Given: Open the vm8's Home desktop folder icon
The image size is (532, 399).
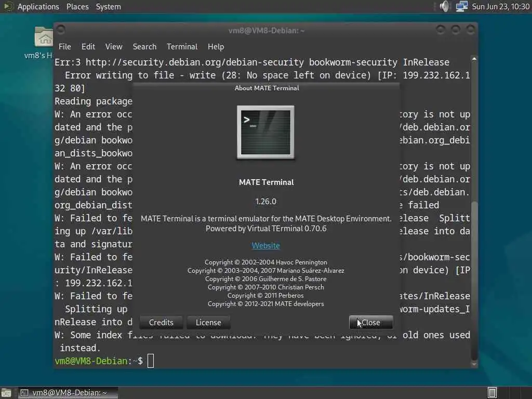Looking at the screenshot, I should pos(44,37).
